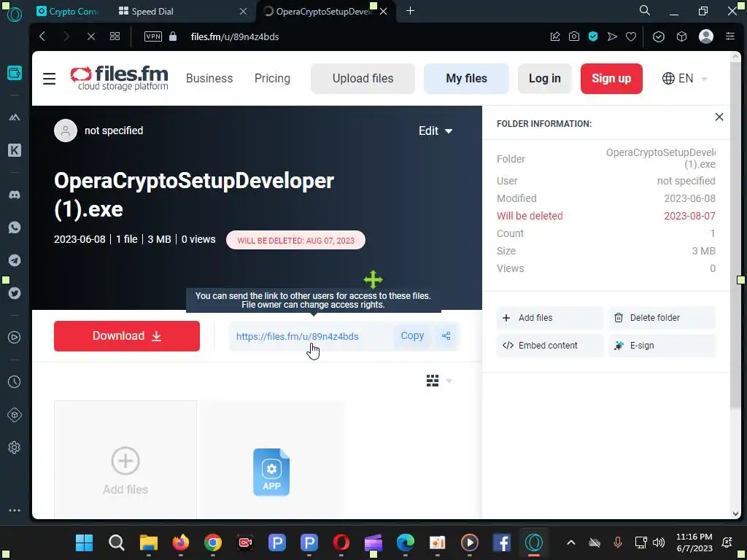Image resolution: width=747 pixels, height=560 pixels.
Task: Click E-sign button
Action: point(662,345)
